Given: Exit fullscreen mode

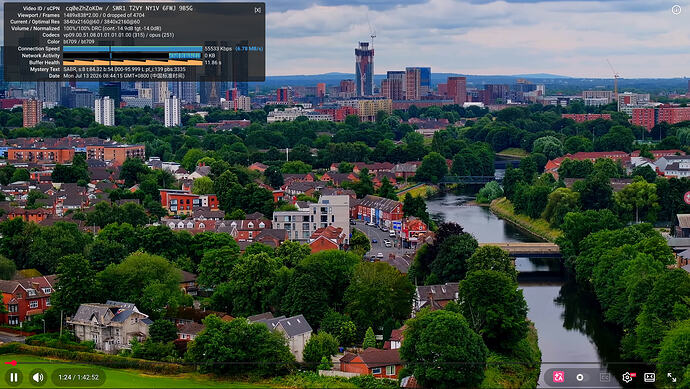Looking at the screenshot, I should 672,377.
